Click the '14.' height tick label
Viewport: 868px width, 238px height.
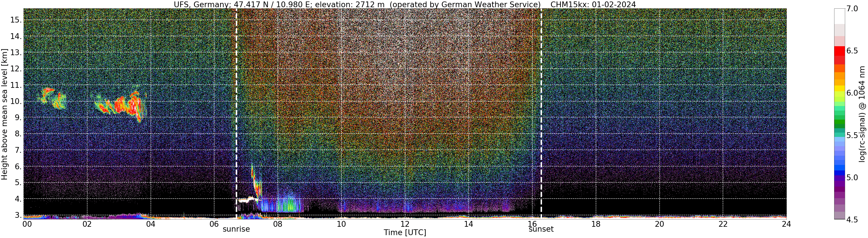[x=16, y=36]
